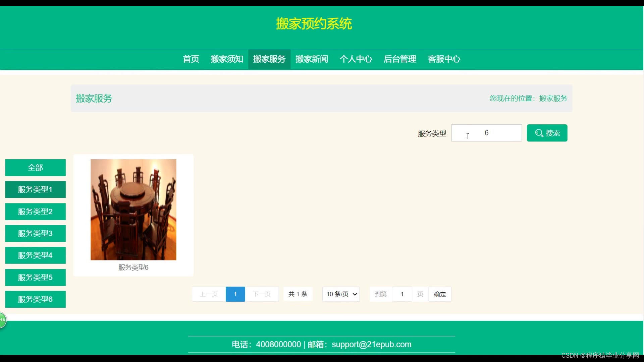Choose 服务类型3 category button

pos(35,233)
